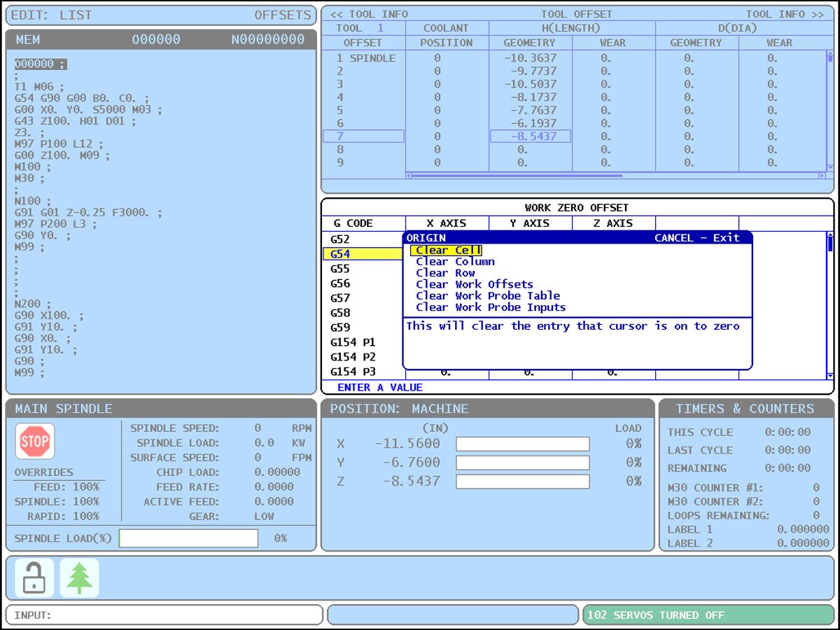Go to next page via TOOL INFO >>
840x630 pixels.
[x=785, y=14]
